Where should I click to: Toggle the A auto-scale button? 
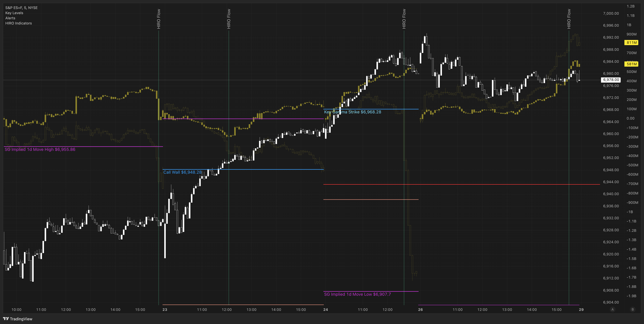tap(613, 310)
